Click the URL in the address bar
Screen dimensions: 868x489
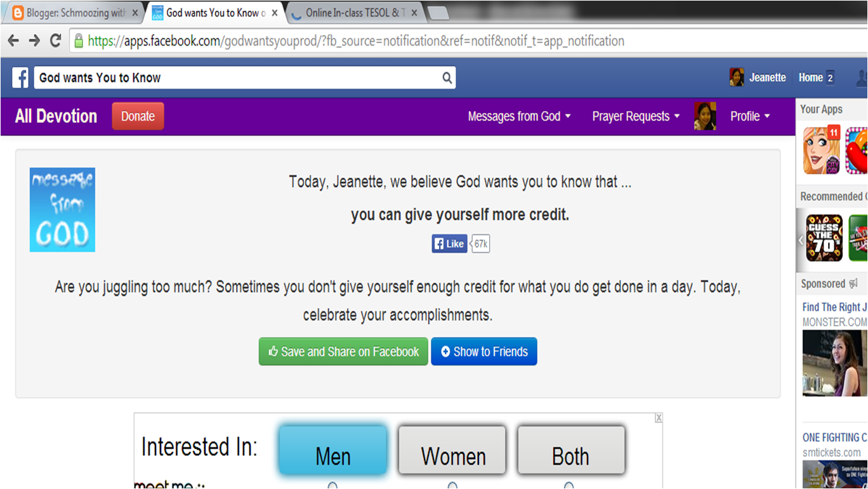(x=356, y=41)
